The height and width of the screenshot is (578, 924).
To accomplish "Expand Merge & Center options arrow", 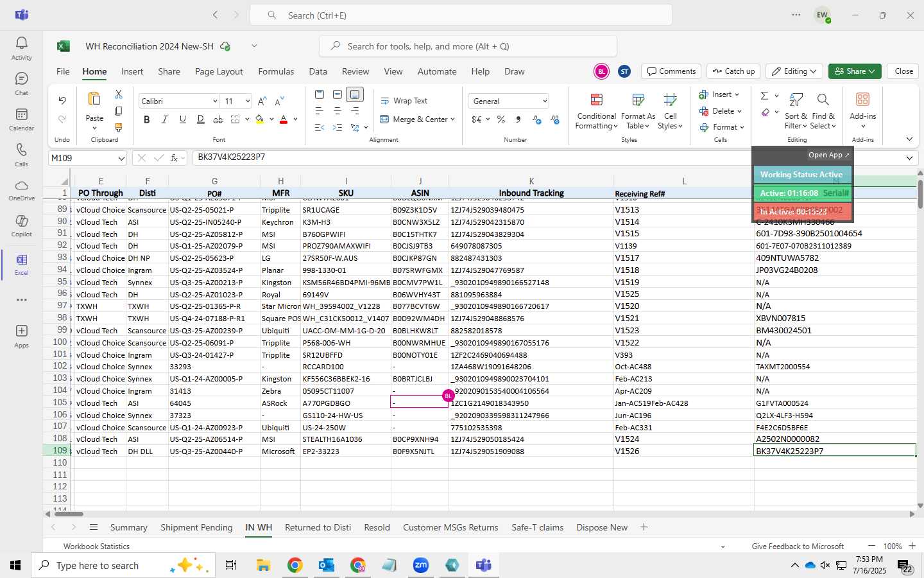I will 452,119.
